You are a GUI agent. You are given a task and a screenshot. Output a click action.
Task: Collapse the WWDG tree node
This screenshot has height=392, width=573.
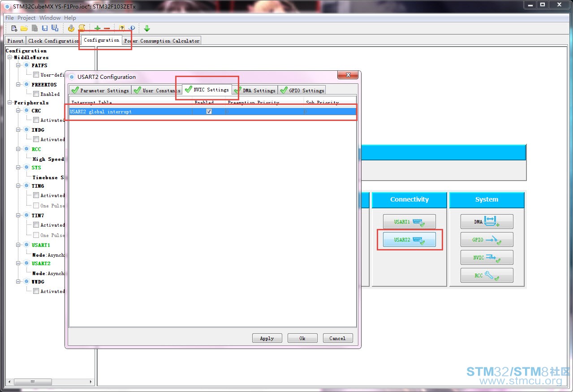coord(19,282)
